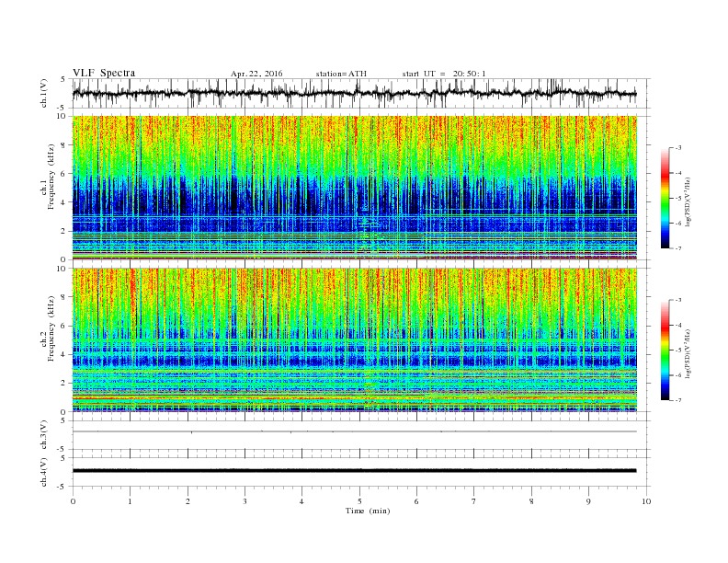
Task: Click the ch.2 "Frequency (kHz)" axis label
Action: click(51, 328)
